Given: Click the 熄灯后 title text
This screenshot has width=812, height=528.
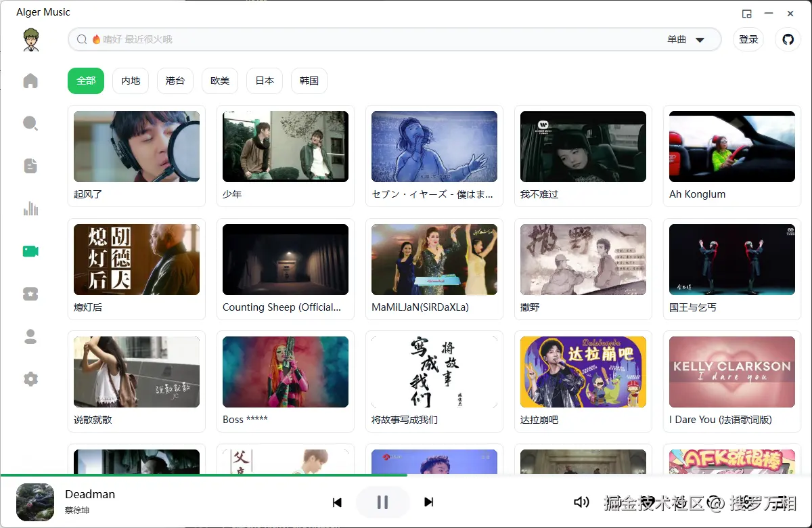Looking at the screenshot, I should 88,307.
